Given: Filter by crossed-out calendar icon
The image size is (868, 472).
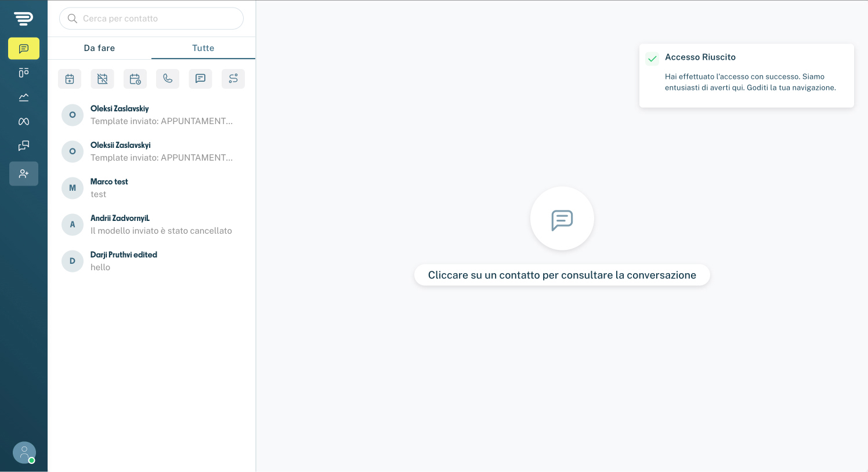Looking at the screenshot, I should [x=103, y=79].
